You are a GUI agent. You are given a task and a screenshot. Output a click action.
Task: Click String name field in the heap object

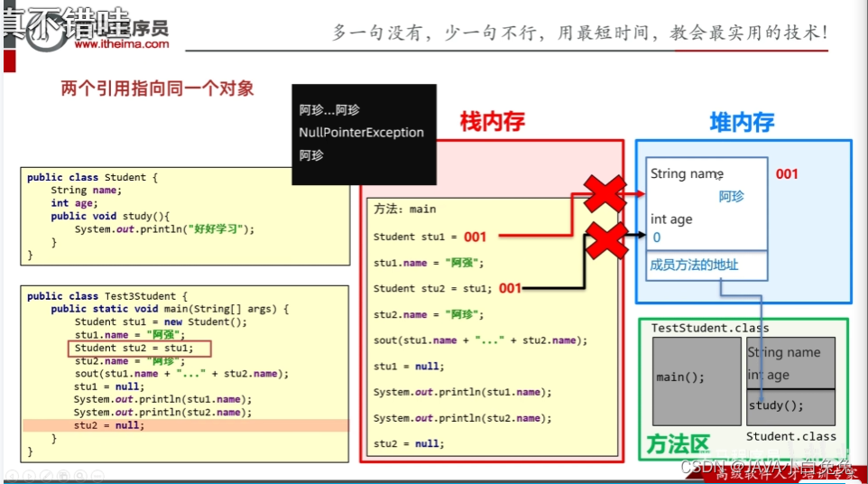tap(687, 174)
